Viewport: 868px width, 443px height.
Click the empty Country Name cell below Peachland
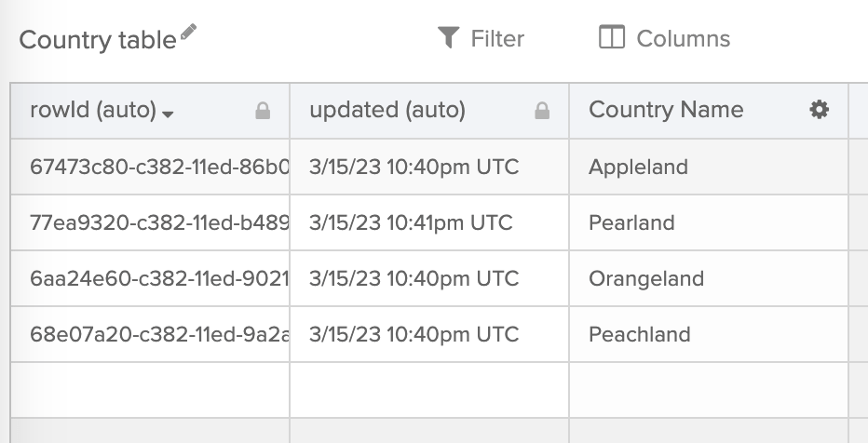point(708,390)
